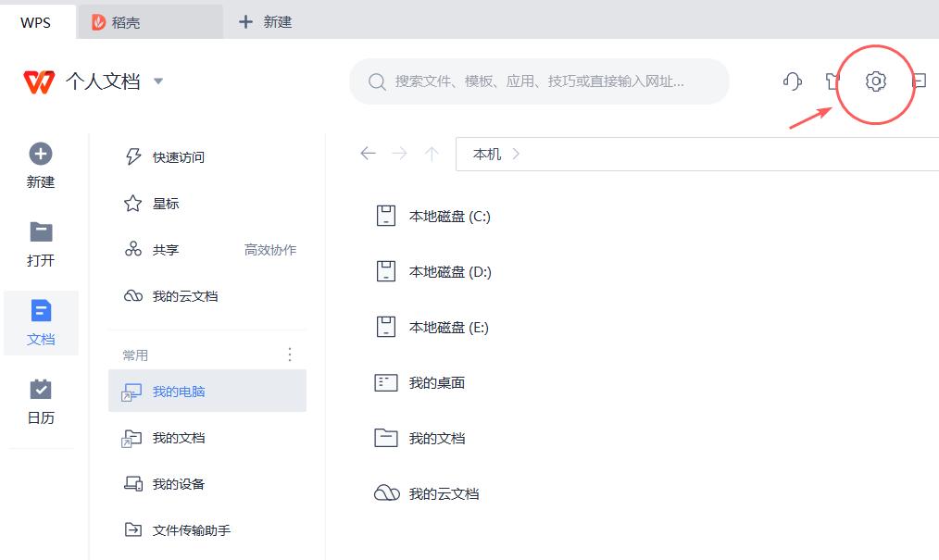Select 我的设备 in the sidebar
This screenshot has width=939, height=560.
pos(177,483)
